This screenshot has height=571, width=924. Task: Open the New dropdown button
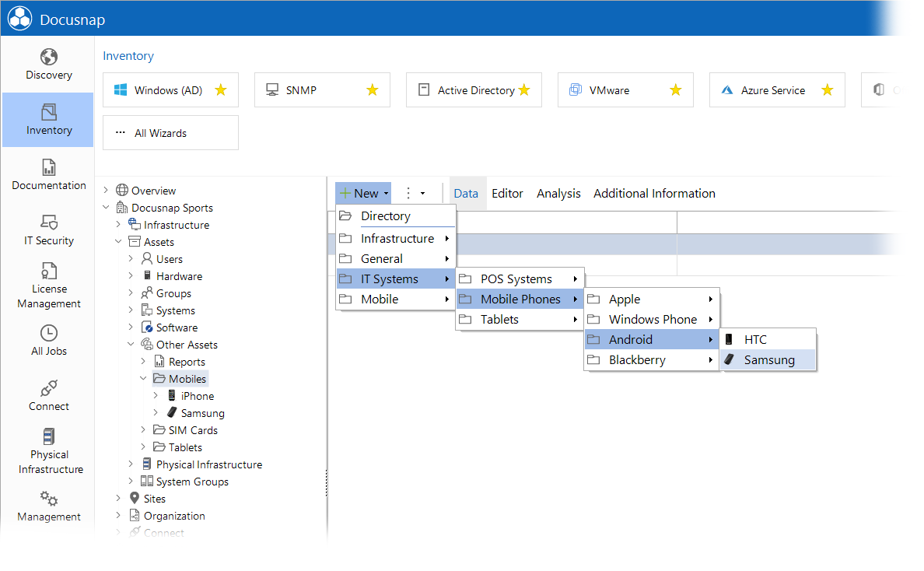[x=363, y=193]
